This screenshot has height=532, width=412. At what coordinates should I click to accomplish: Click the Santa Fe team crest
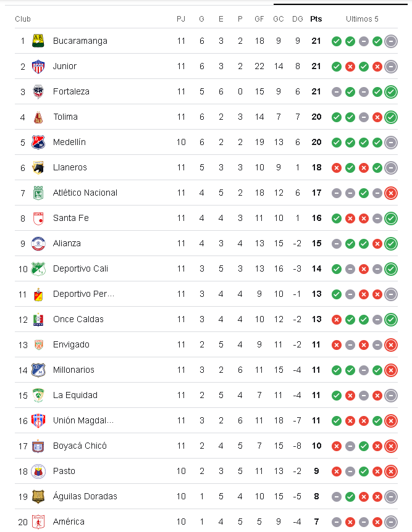pos(38,218)
